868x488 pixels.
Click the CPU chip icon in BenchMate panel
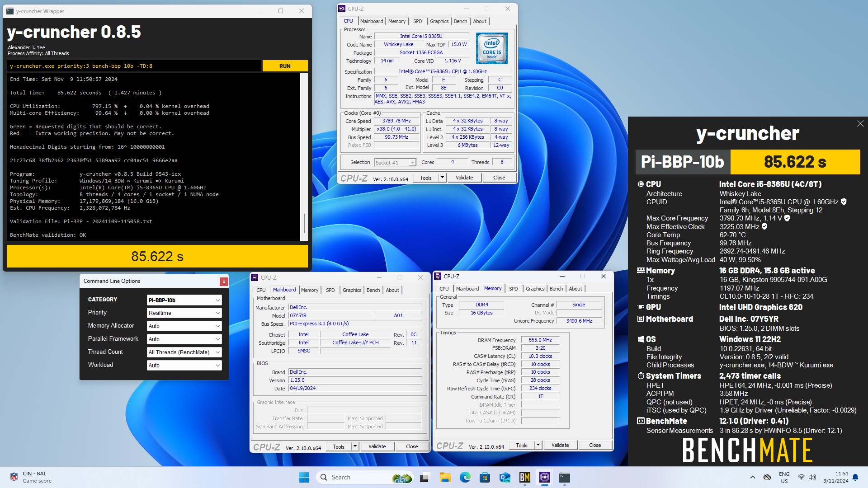tap(641, 184)
